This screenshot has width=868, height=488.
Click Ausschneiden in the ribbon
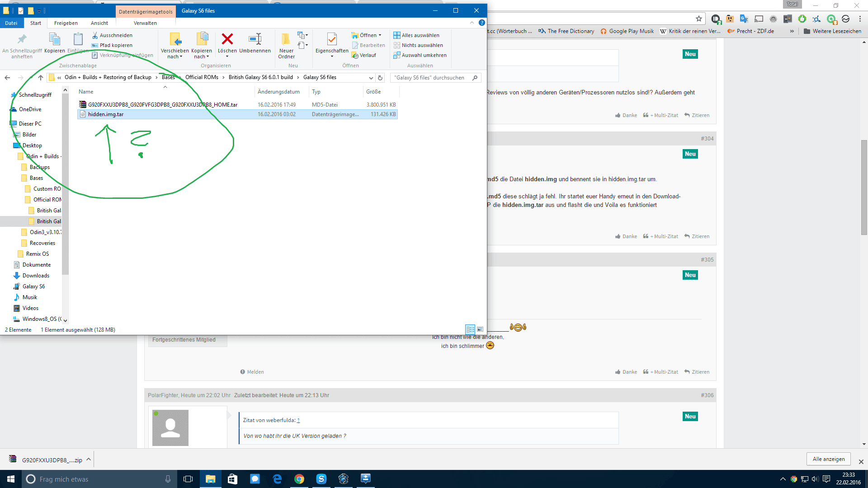point(112,35)
